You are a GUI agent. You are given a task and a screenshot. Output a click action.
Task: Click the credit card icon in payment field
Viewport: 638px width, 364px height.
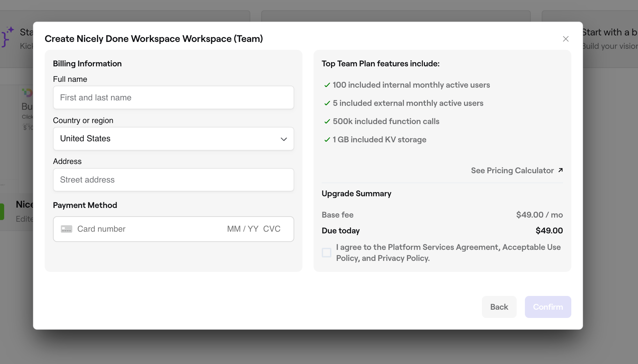[x=66, y=229]
